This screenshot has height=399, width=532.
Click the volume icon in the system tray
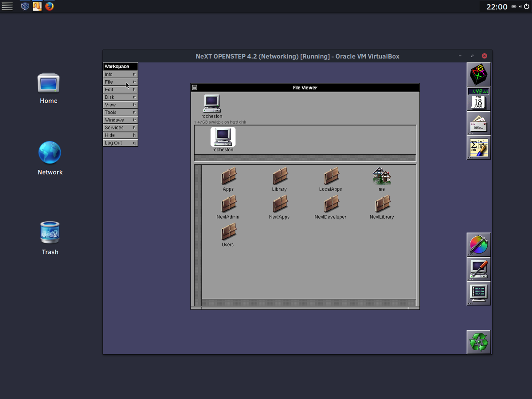520,7
